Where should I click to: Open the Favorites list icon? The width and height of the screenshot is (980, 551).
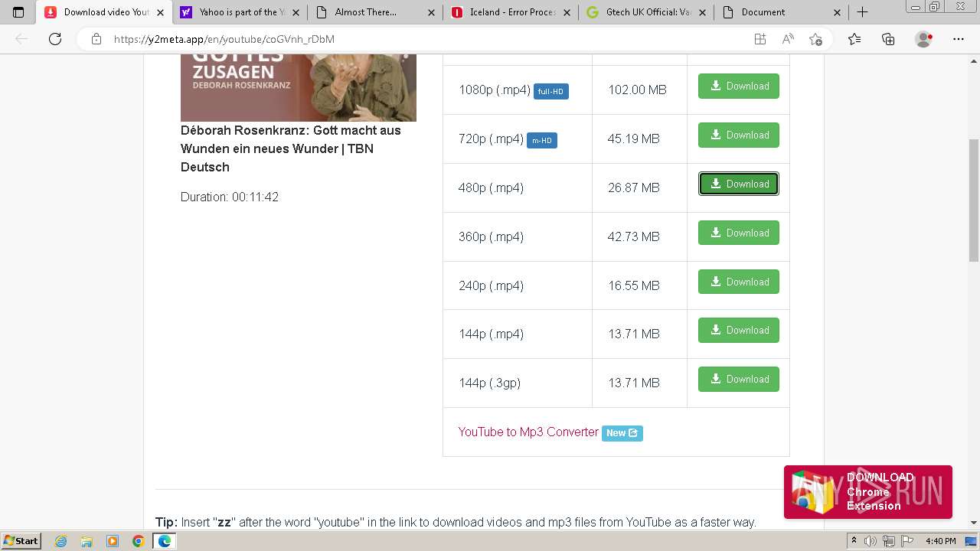tap(854, 39)
